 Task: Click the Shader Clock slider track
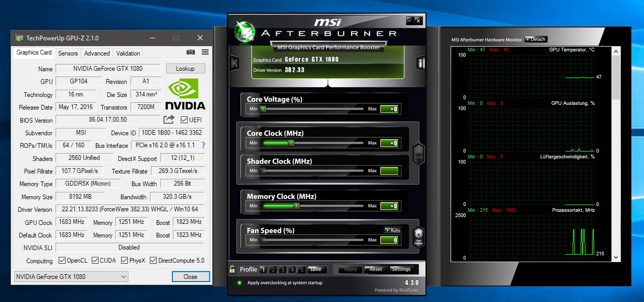tap(312, 170)
